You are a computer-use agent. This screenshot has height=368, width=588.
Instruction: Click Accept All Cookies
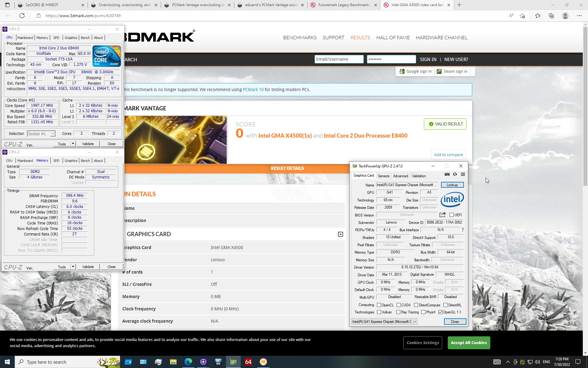click(x=469, y=343)
